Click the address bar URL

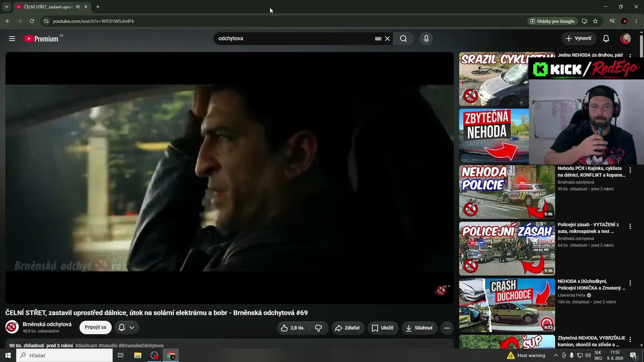point(94,21)
